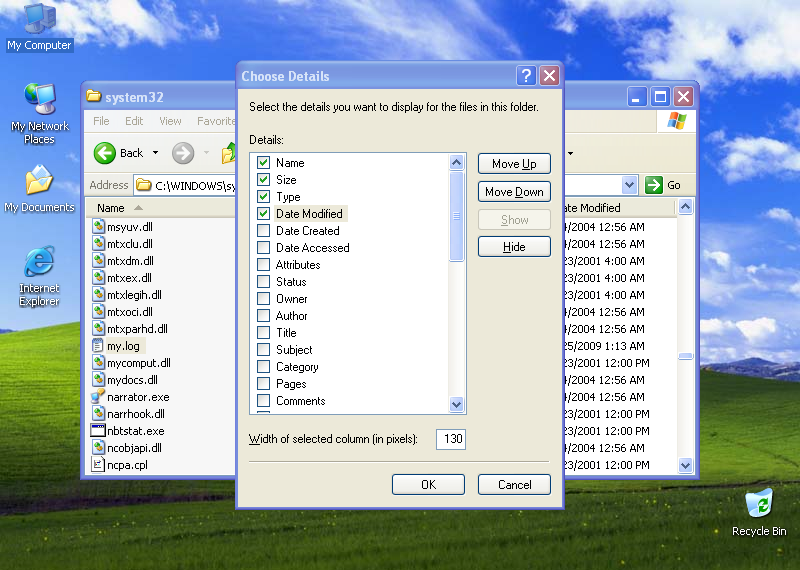Select the ncpa.cpl file icon
The height and width of the screenshot is (570, 800).
[97, 464]
